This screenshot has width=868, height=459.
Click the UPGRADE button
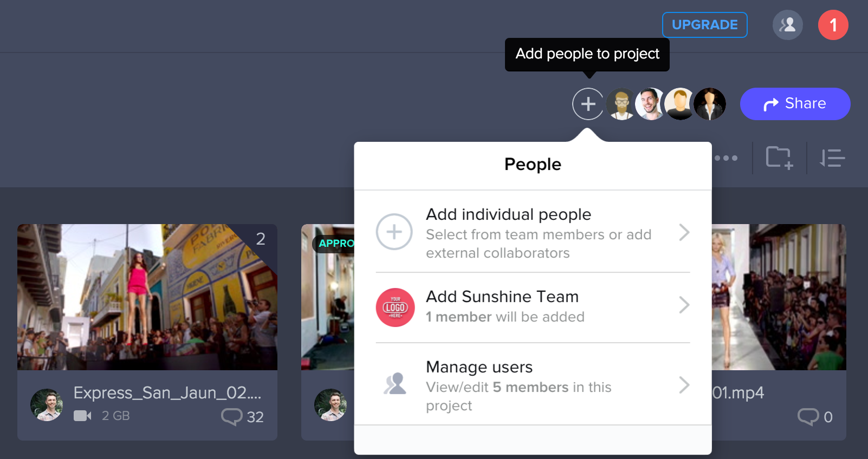pos(704,25)
